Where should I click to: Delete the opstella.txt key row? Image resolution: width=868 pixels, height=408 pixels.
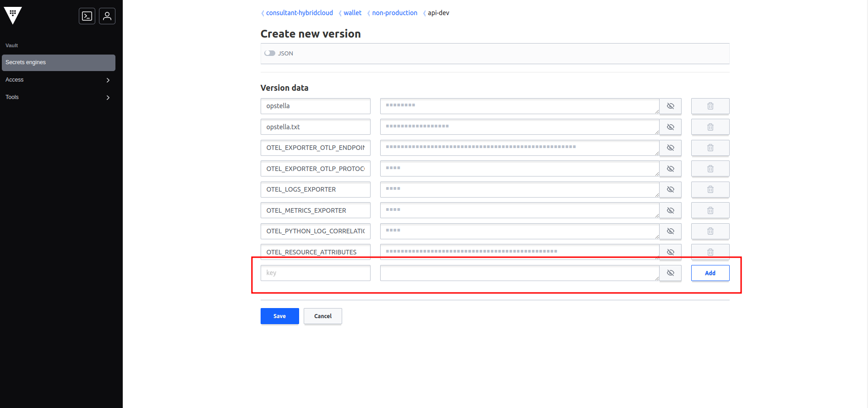click(710, 127)
